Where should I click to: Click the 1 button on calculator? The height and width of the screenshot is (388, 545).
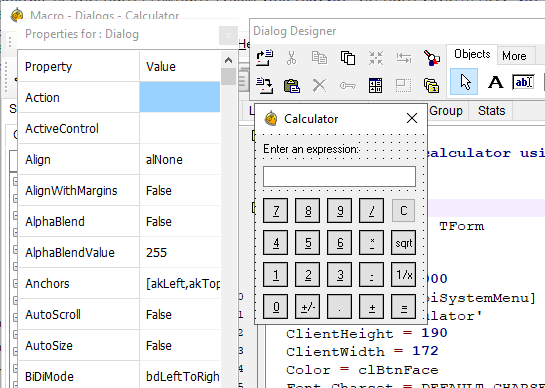276,275
